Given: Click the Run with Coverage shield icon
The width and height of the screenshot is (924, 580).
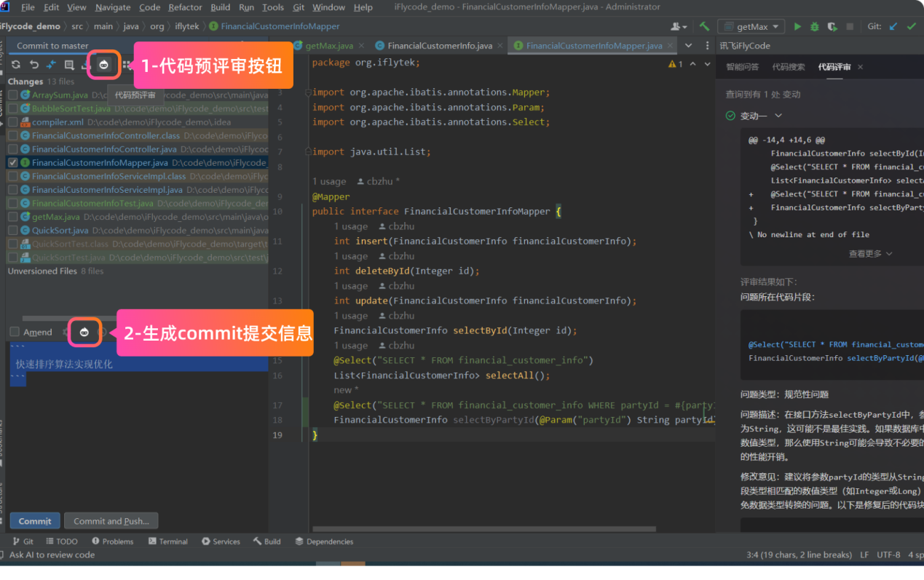Looking at the screenshot, I should click(832, 26).
